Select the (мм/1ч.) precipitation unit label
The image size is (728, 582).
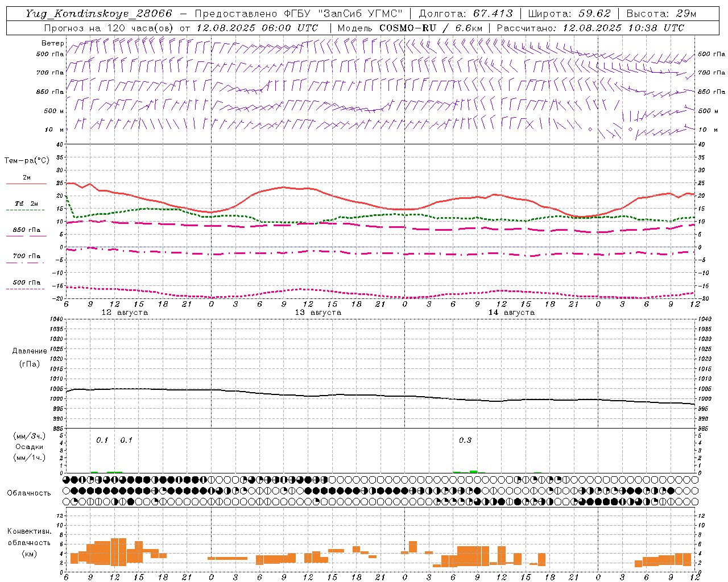coord(30,458)
